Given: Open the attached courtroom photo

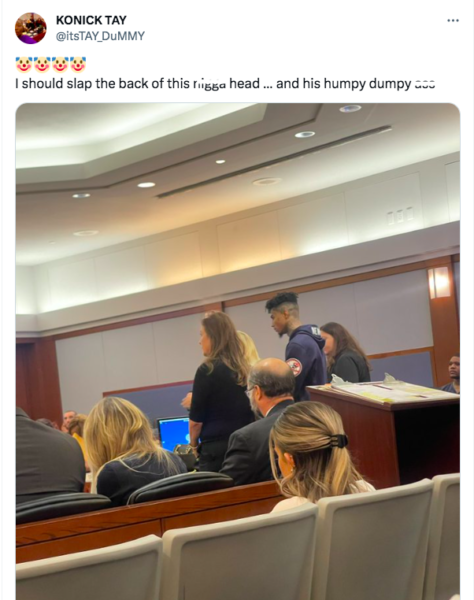Looking at the screenshot, I should [238, 351].
